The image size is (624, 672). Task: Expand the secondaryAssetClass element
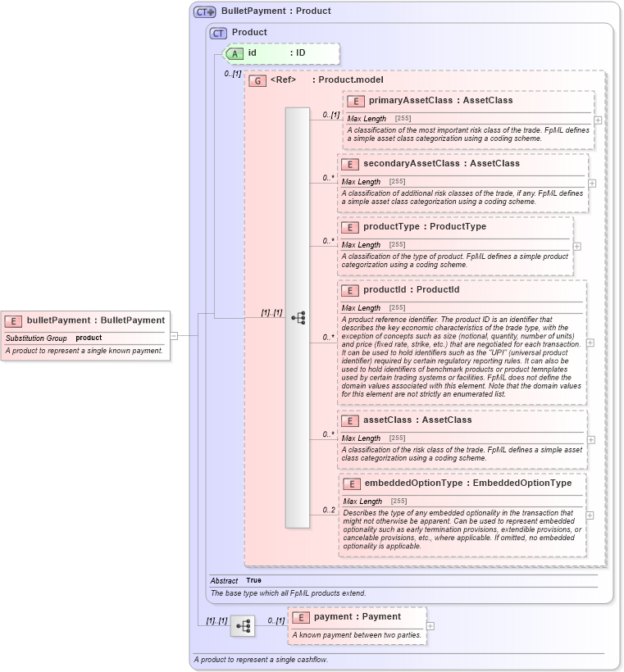click(x=592, y=184)
